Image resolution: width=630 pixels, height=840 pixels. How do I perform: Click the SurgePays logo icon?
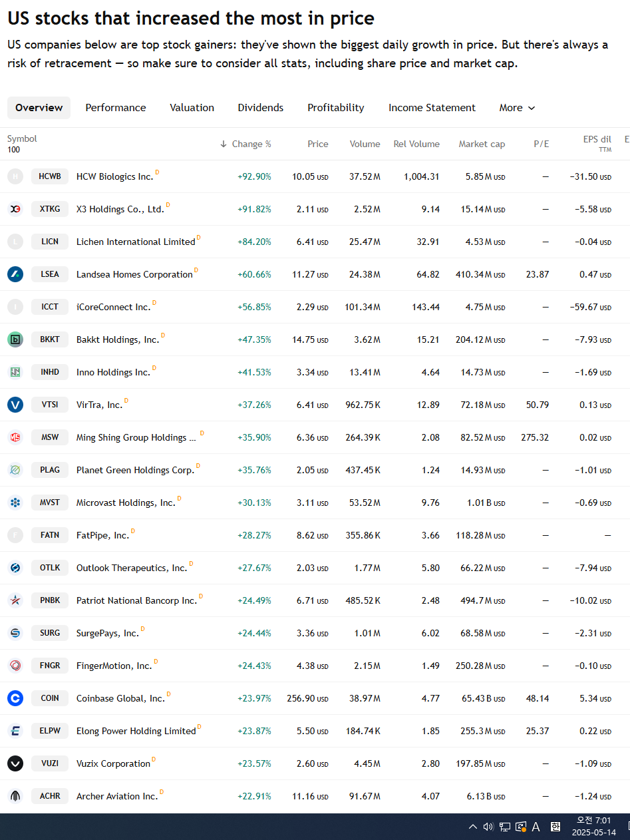pos(15,633)
